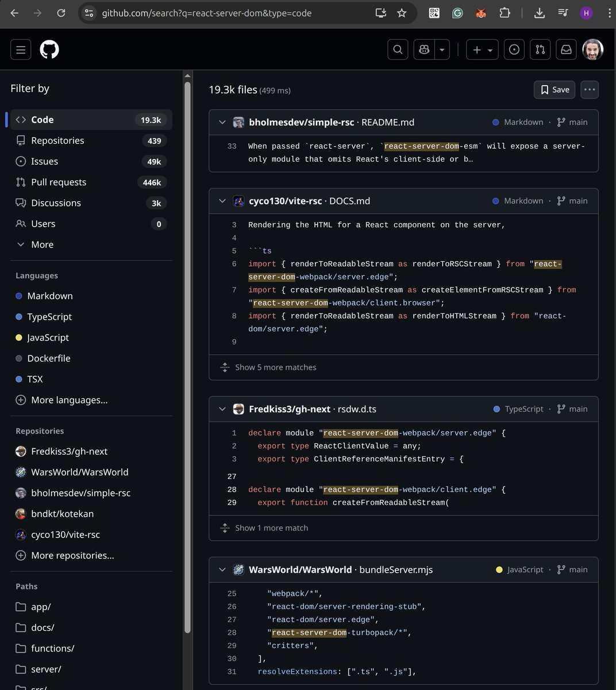Image resolution: width=616 pixels, height=690 pixels.
Task: Go to the GitHub home logo
Action: click(49, 50)
